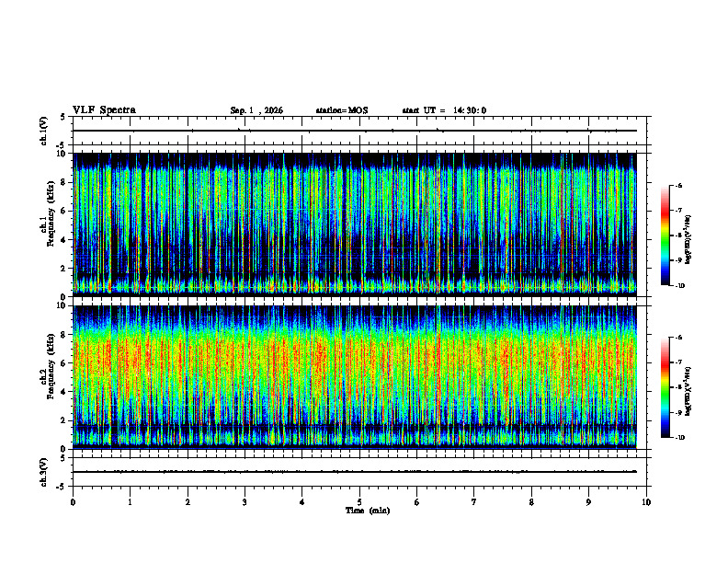The width and height of the screenshot is (728, 563).
Task: Click the -10 label on ch.2 colorbar
Action: pyautogui.click(x=679, y=438)
